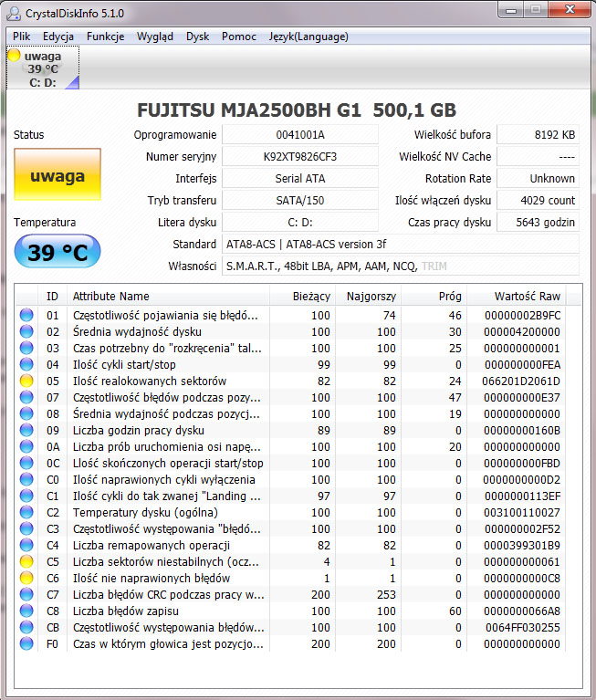Click the blue status icon of row 01
The image size is (596, 700).
pos(26,315)
